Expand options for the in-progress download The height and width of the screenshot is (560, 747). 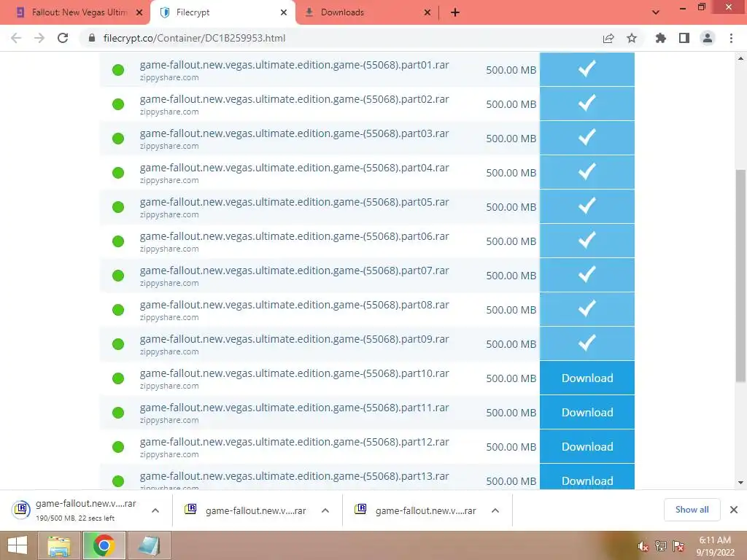(155, 510)
